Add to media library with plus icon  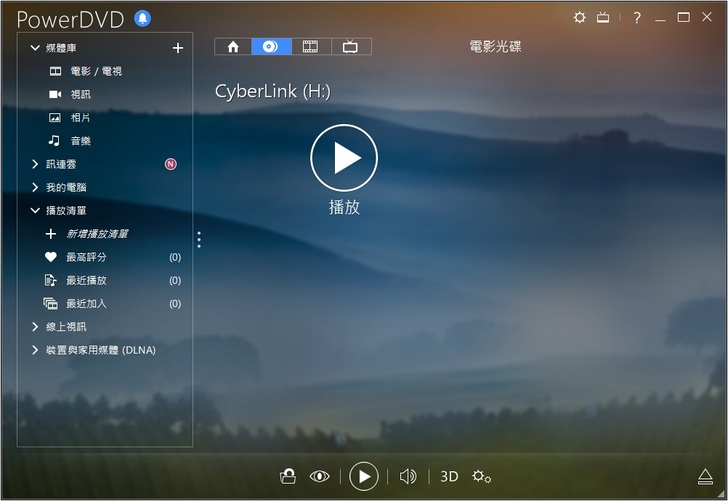tap(178, 48)
